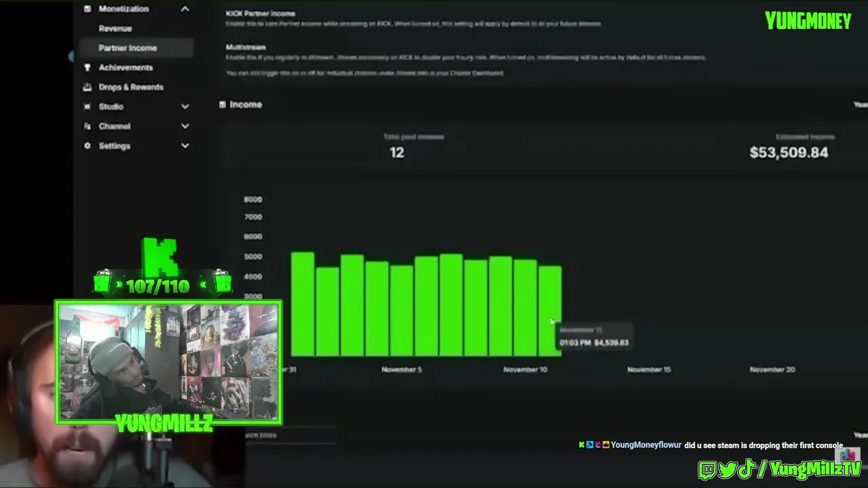
Task: Click the YoungMoneyflowur chat username
Action: (x=646, y=445)
